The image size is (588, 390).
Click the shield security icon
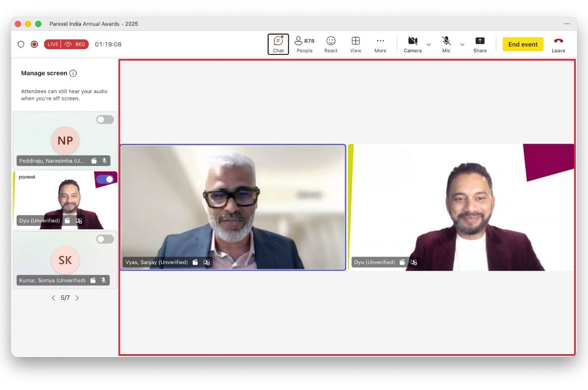click(21, 44)
